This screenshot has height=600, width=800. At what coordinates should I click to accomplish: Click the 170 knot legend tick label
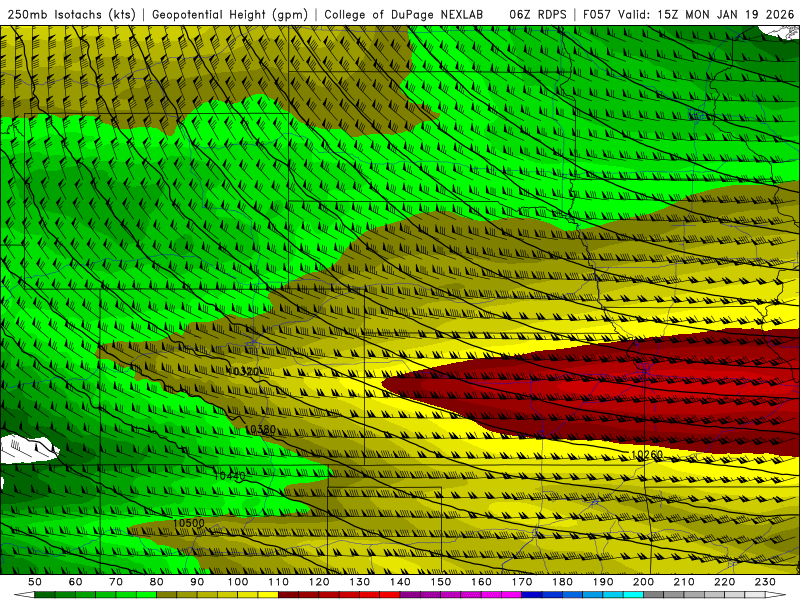point(522,582)
